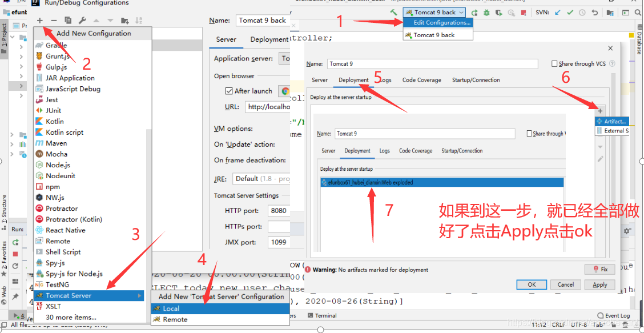The image size is (644, 333).
Task: Click the OK button
Action: point(532,284)
